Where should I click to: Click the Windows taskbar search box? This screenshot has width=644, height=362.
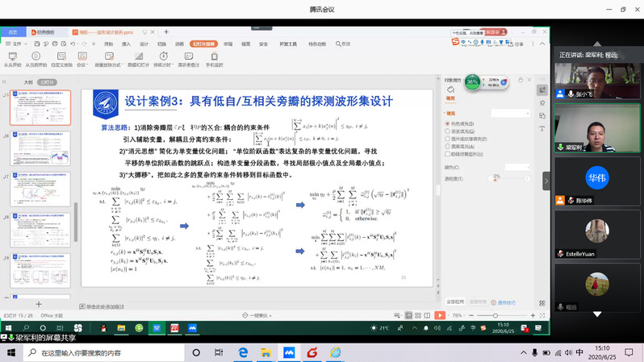click(97, 353)
